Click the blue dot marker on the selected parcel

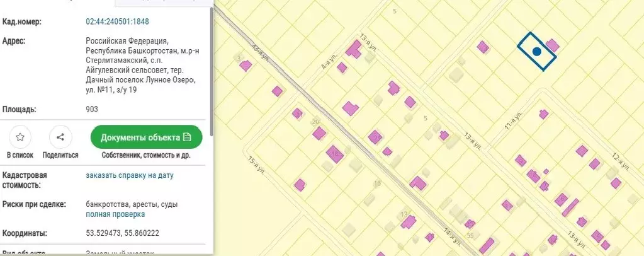(x=536, y=52)
